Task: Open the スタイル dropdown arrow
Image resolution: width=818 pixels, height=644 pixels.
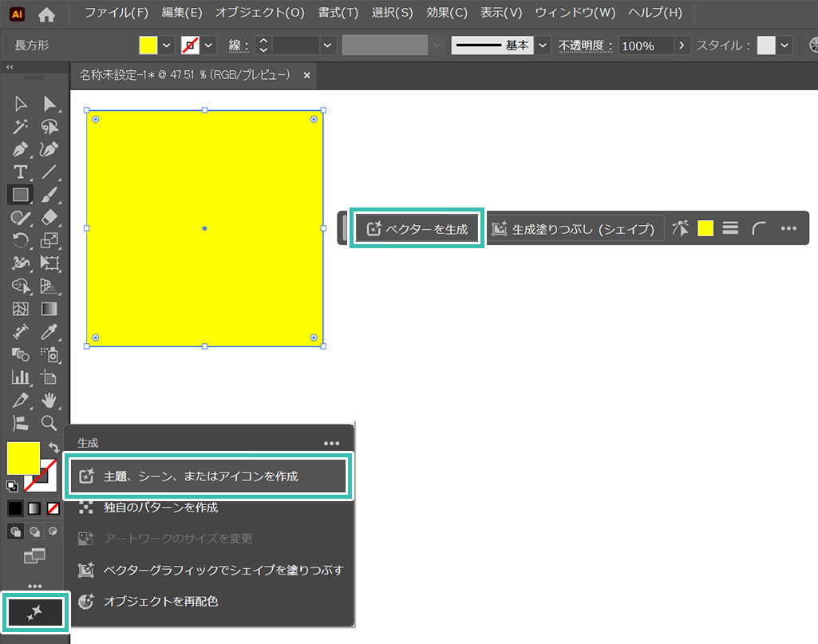Action: click(x=785, y=45)
